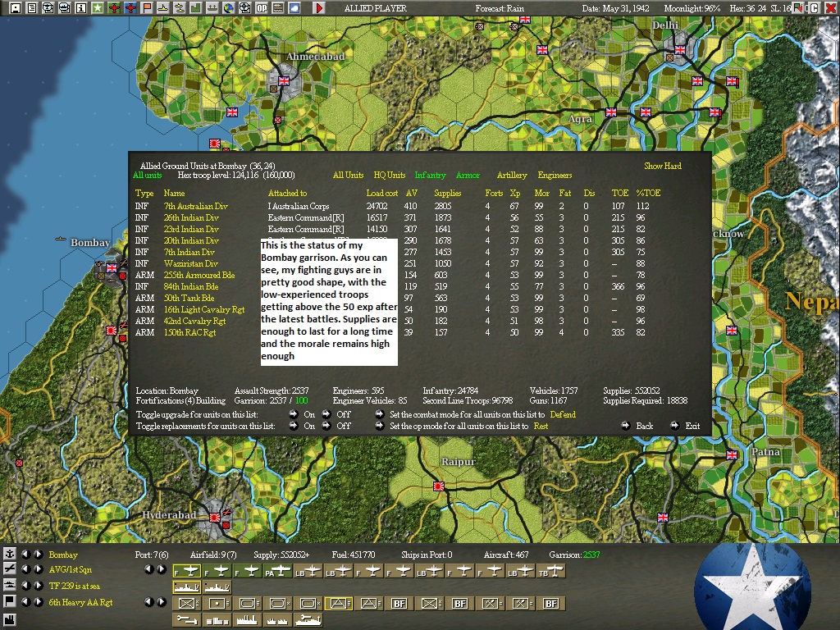Click Japanese flag marker at Raipur
840x630 pixels.
(439, 486)
